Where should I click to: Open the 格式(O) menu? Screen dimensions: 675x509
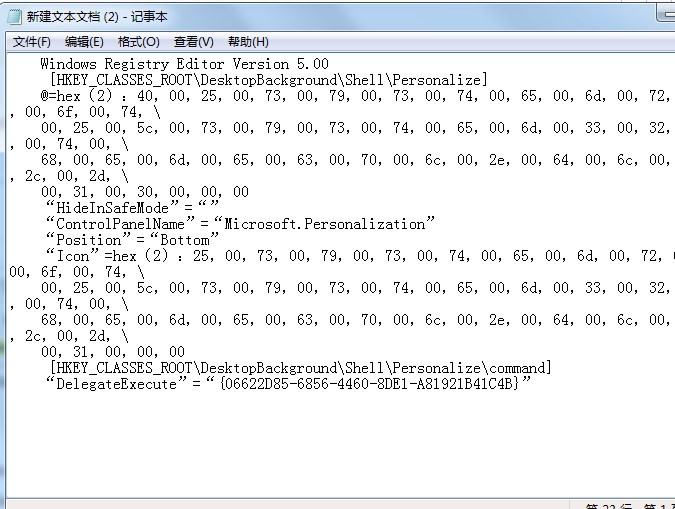(x=139, y=42)
